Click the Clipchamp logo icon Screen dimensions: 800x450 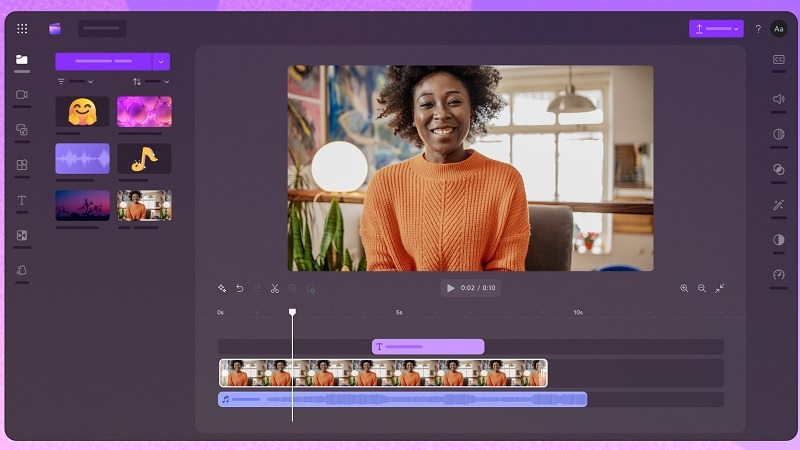point(55,29)
